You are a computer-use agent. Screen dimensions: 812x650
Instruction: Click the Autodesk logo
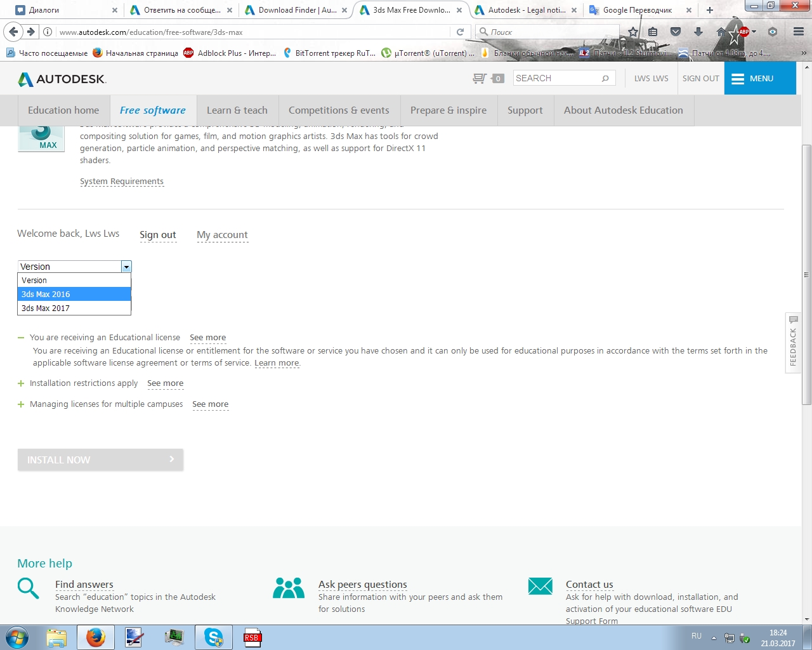[62, 79]
